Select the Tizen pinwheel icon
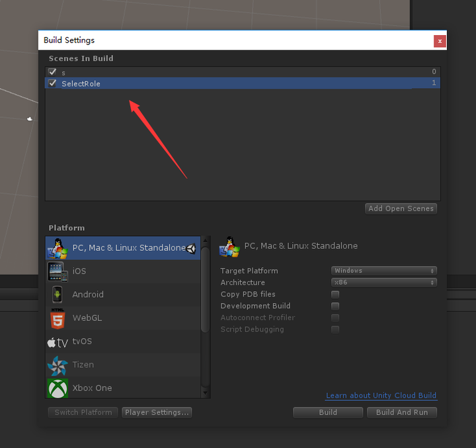 (x=58, y=366)
